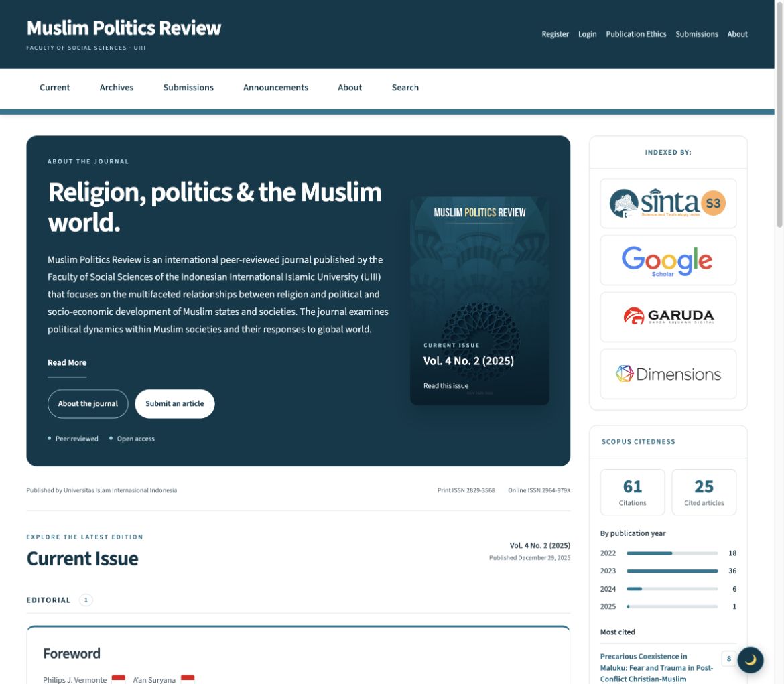Open About in the top header links
This screenshot has height=684, width=784.
(x=738, y=34)
